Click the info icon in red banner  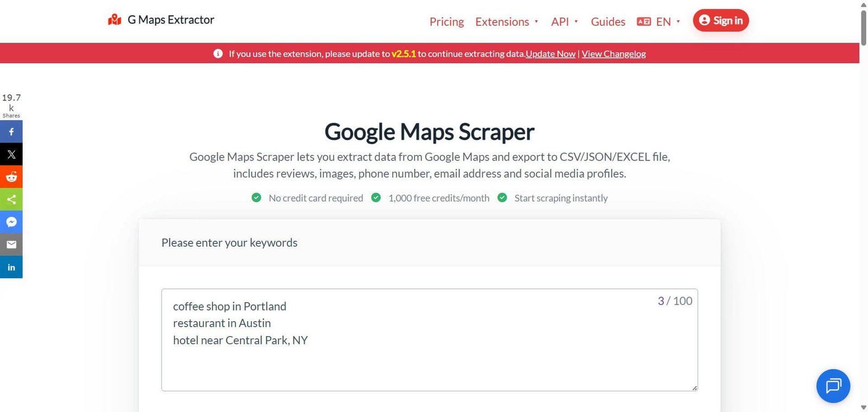pyautogui.click(x=218, y=54)
